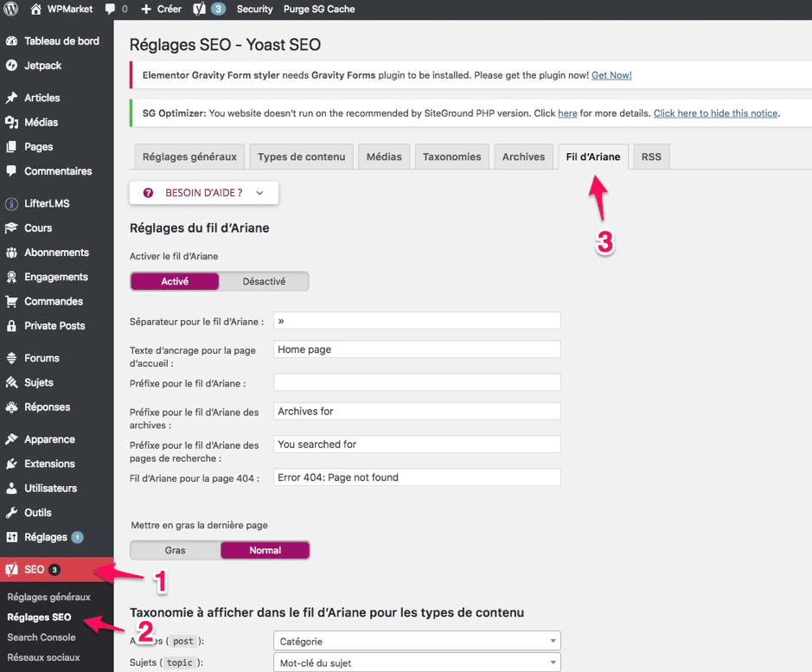Image resolution: width=812 pixels, height=672 pixels.
Task: Click the You searched for field
Action: pos(417,444)
